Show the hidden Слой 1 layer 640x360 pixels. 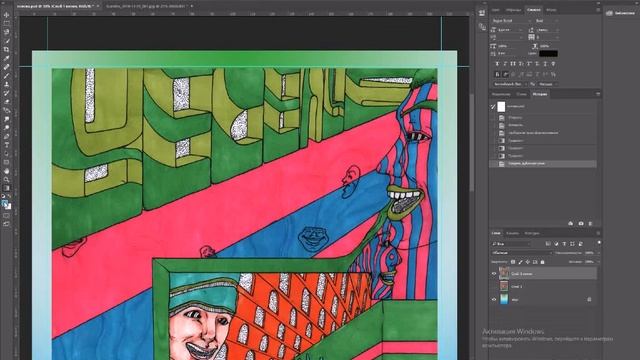494,287
